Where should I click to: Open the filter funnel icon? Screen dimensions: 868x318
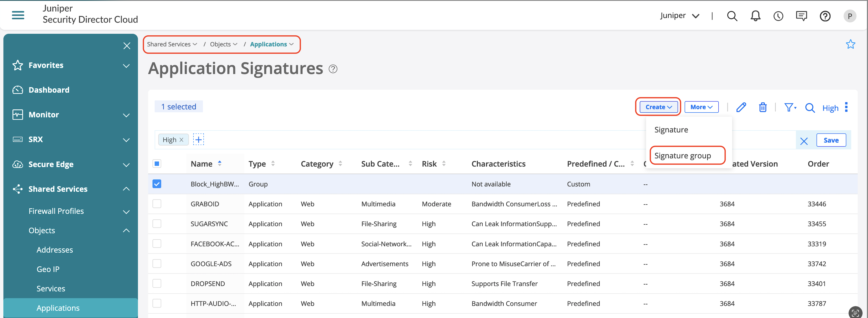789,107
